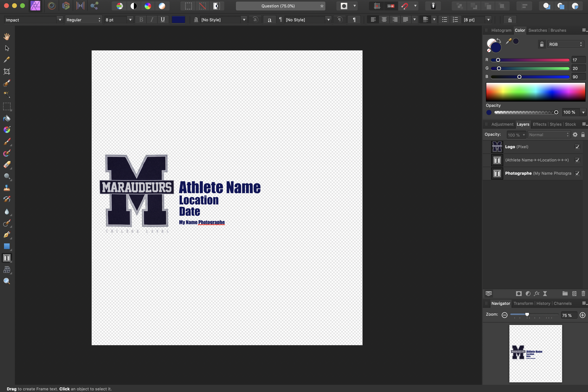Image resolution: width=588 pixels, height=392 pixels.
Task: Apply Auto Levels from toolbar
Action: (120, 6)
